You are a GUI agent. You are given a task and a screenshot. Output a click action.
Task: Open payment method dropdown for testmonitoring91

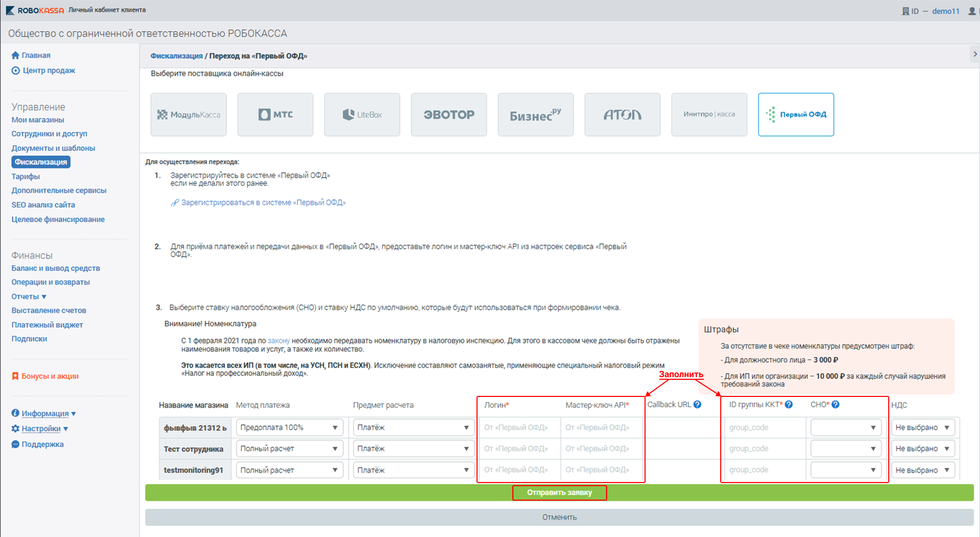coord(289,470)
